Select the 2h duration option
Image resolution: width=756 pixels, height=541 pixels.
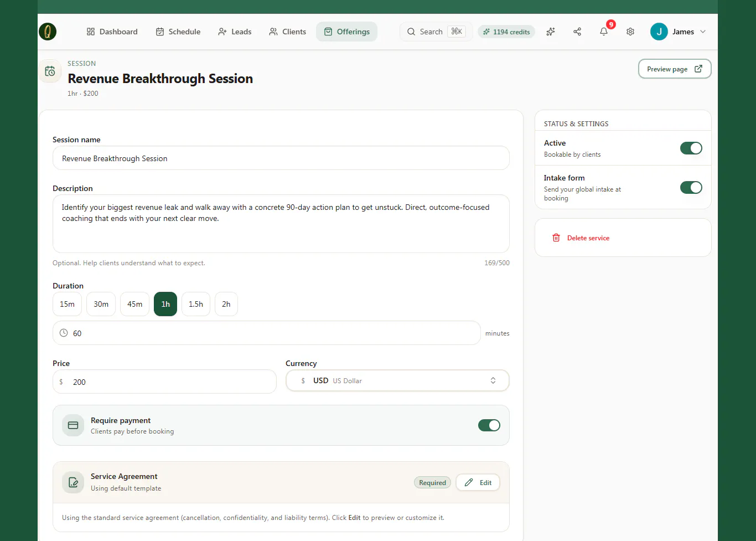[226, 304]
